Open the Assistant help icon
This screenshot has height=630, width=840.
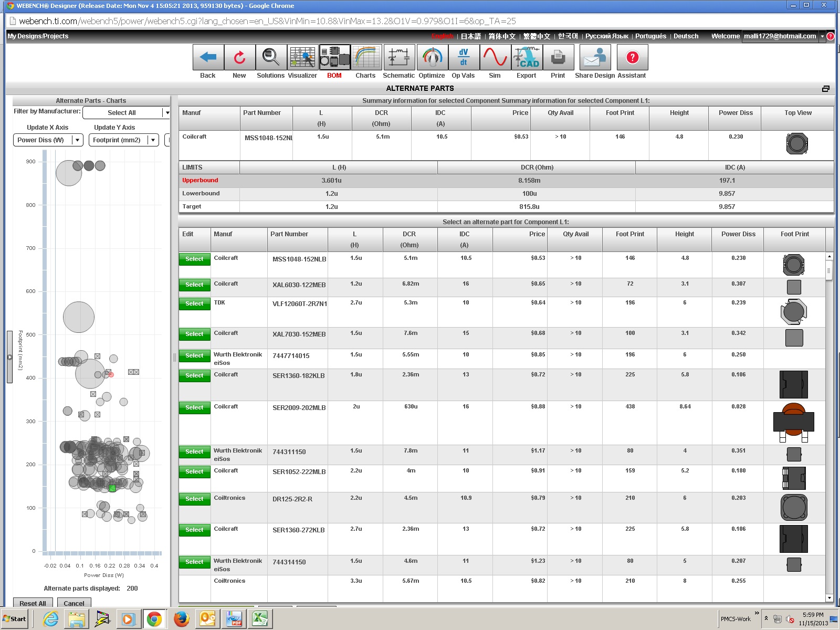pyautogui.click(x=632, y=57)
